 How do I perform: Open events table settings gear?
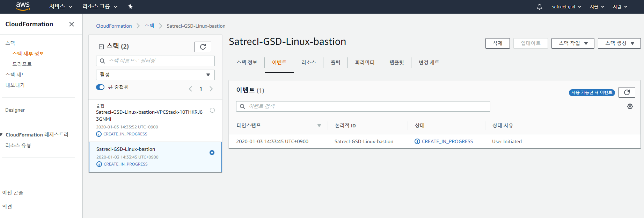pos(630,106)
